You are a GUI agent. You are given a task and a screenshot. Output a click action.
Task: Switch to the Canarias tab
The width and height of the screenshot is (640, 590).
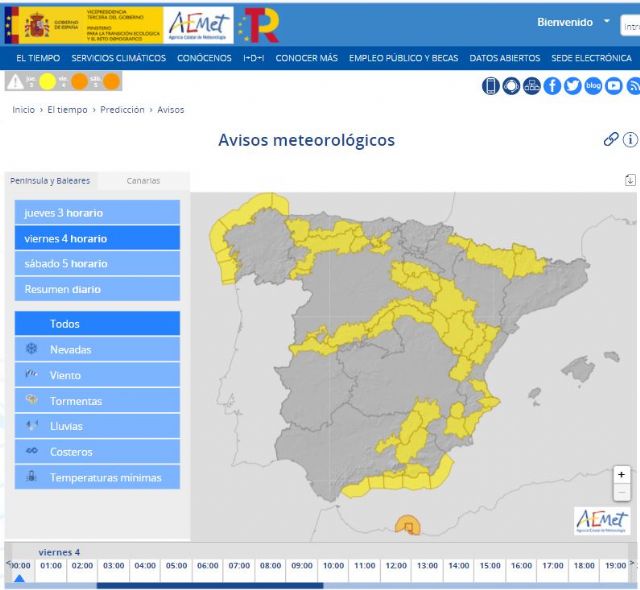pos(143,181)
